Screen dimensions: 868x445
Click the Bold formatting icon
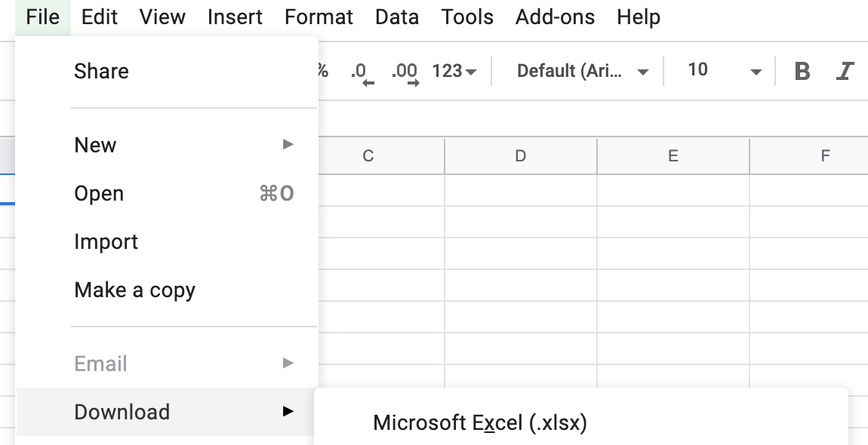(x=802, y=71)
